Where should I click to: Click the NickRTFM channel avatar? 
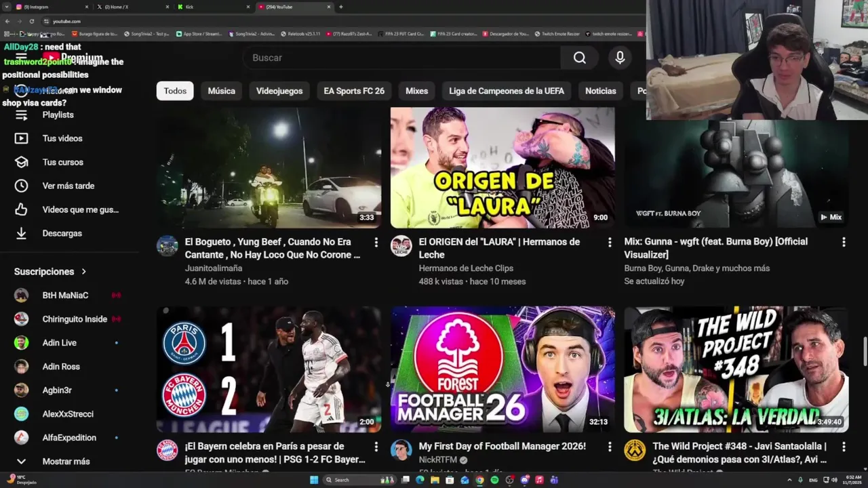pyautogui.click(x=401, y=450)
